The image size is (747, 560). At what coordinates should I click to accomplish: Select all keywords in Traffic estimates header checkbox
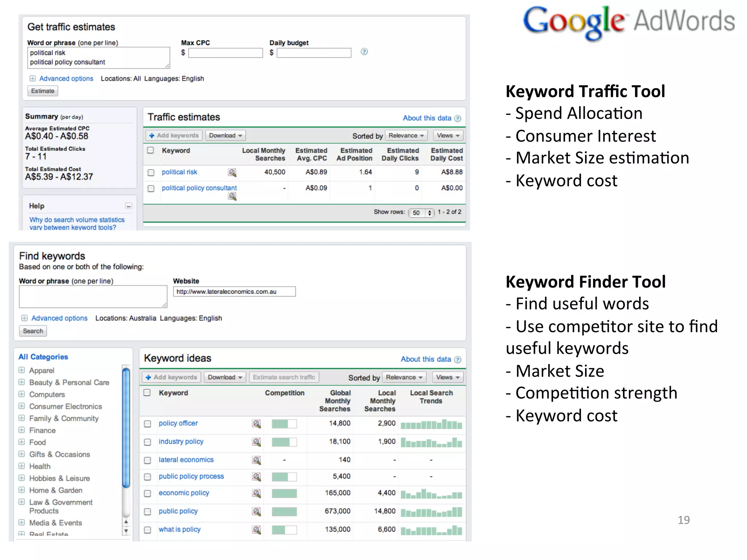point(150,150)
